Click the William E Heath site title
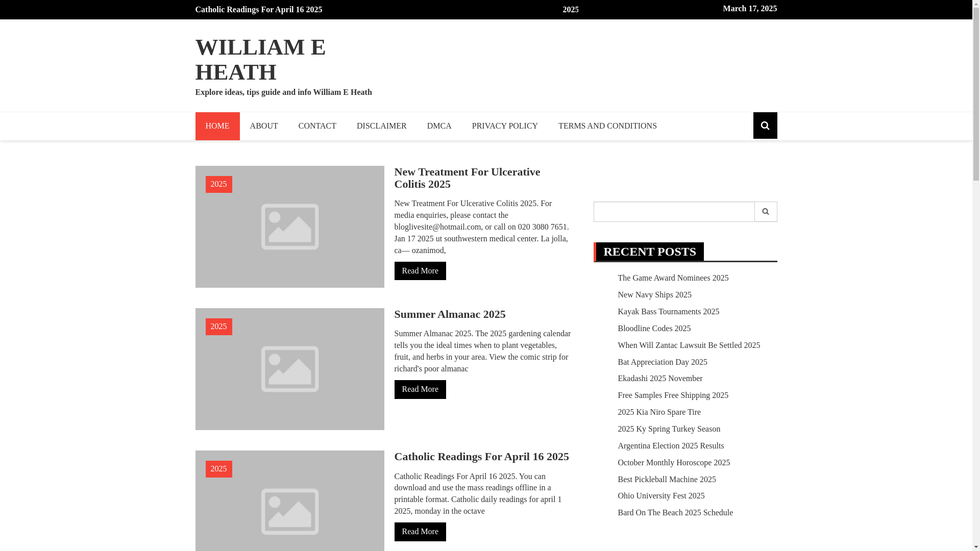The height and width of the screenshot is (551, 980). (x=260, y=59)
